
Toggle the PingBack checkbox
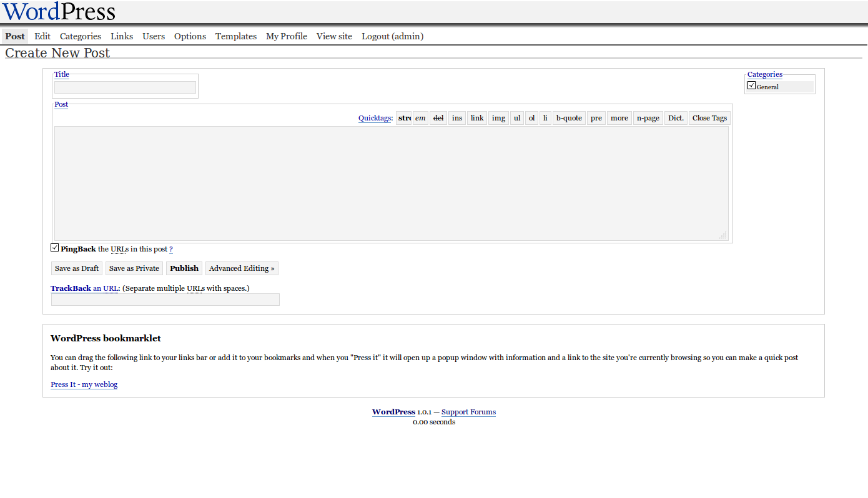pos(55,248)
